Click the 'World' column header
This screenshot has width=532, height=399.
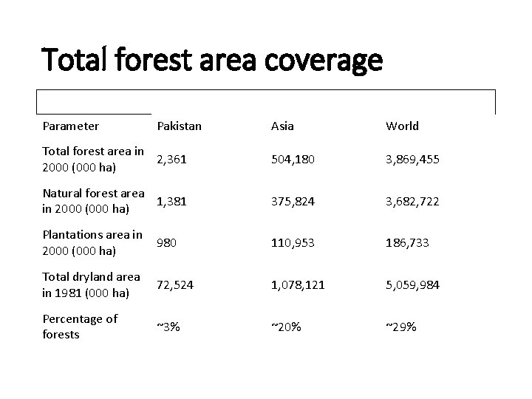point(402,126)
